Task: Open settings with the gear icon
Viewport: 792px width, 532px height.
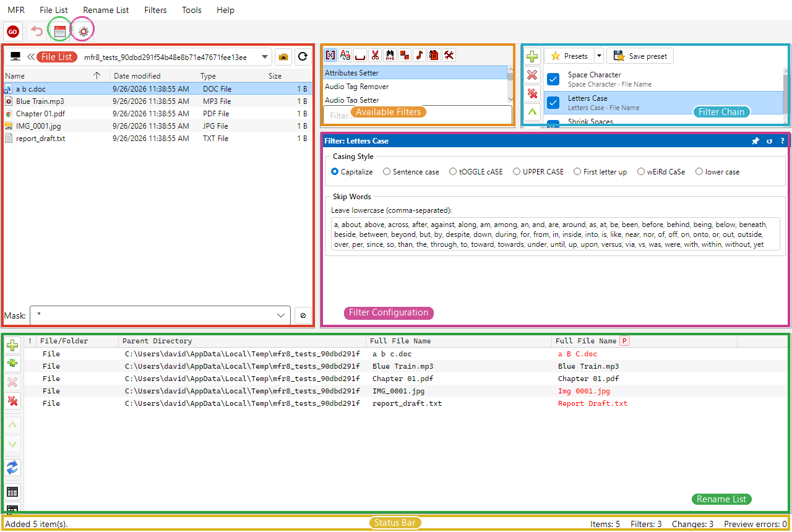Action: 84,31
